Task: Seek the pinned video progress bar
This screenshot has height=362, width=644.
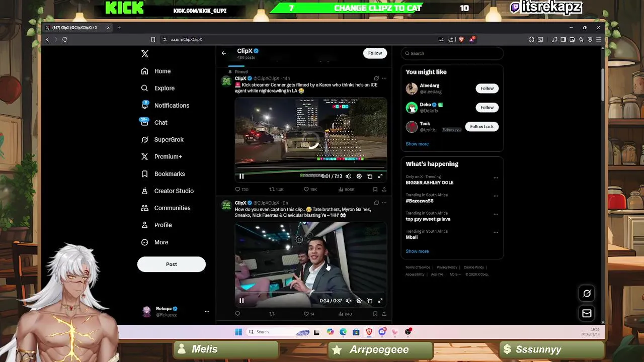Action: coord(311,168)
